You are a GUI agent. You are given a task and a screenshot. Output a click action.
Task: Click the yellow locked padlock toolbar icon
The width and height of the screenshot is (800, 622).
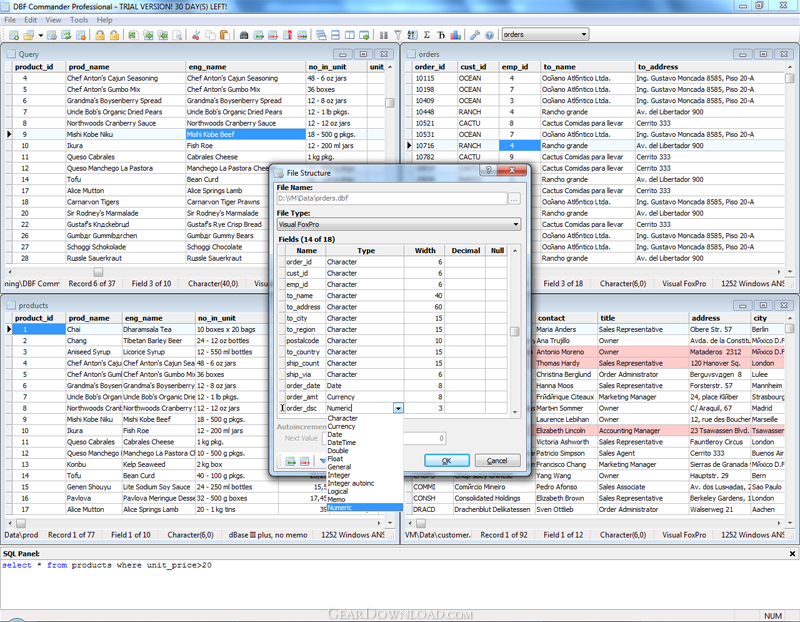pyautogui.click(x=100, y=35)
